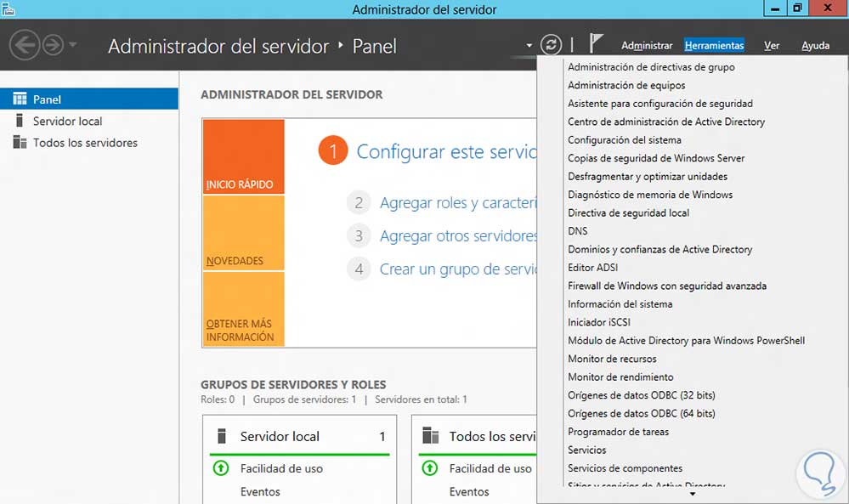Viewport: 849px width, 504px height.
Task: Open Programador de tareas
Action: coord(618,432)
